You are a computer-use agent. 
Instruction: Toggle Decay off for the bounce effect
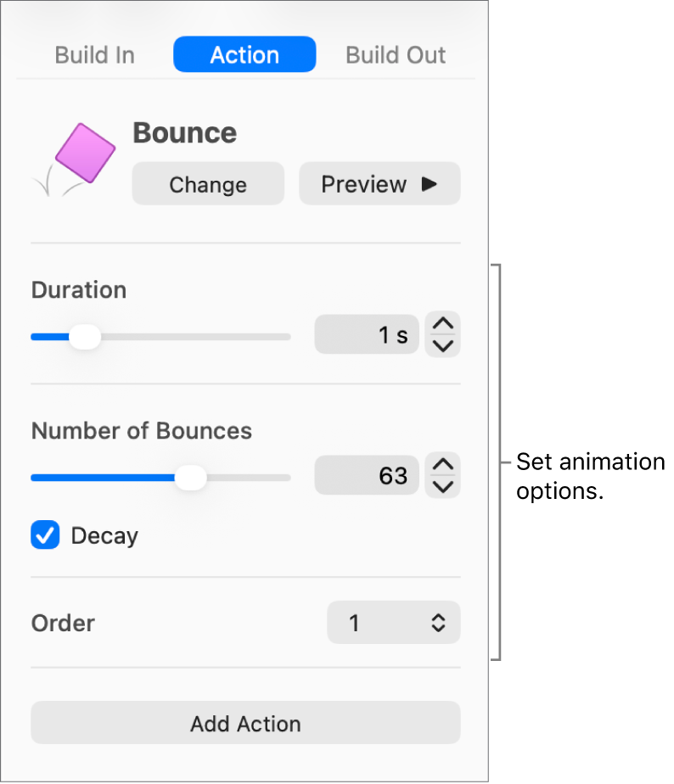pyautogui.click(x=45, y=535)
